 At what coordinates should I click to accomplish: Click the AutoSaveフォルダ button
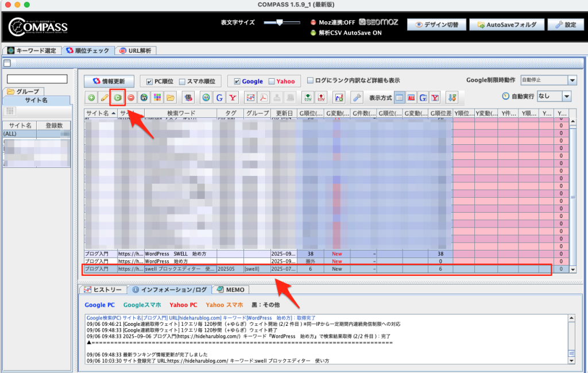pos(506,25)
